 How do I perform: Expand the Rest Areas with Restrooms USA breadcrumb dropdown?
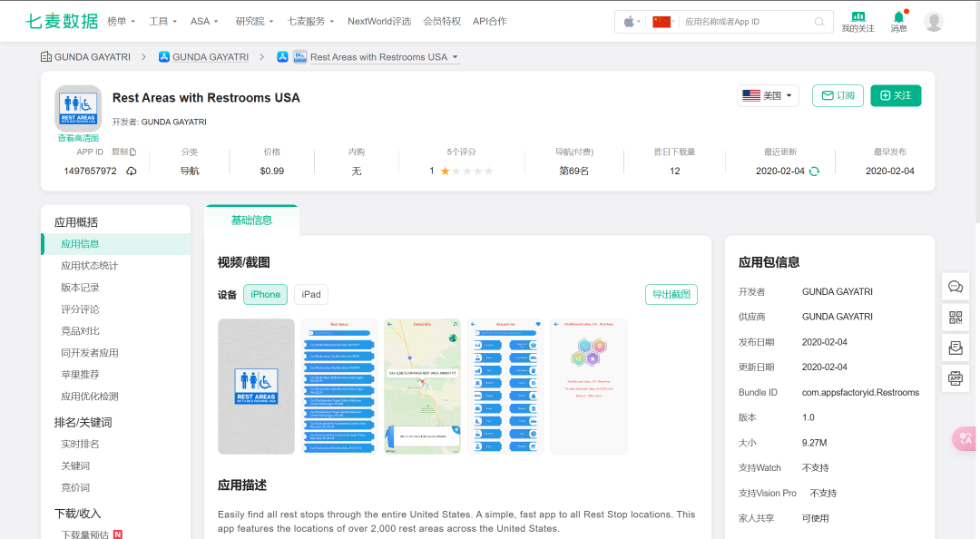click(x=455, y=57)
